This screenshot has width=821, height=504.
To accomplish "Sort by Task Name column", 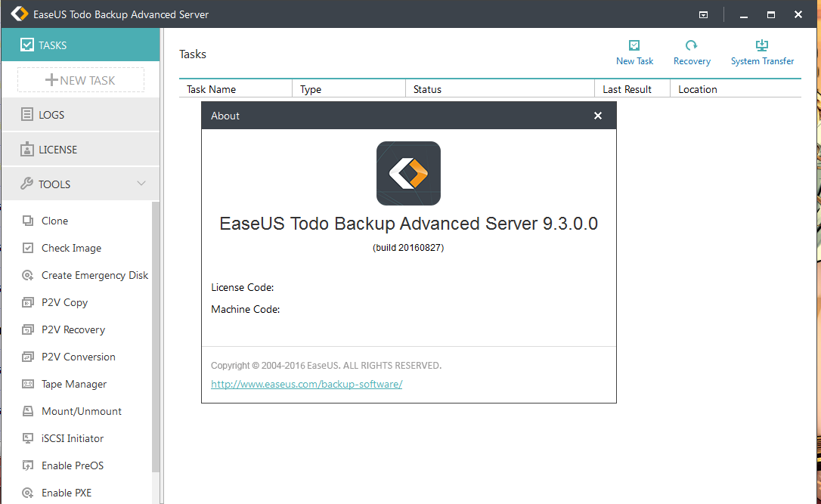I will 236,89.
